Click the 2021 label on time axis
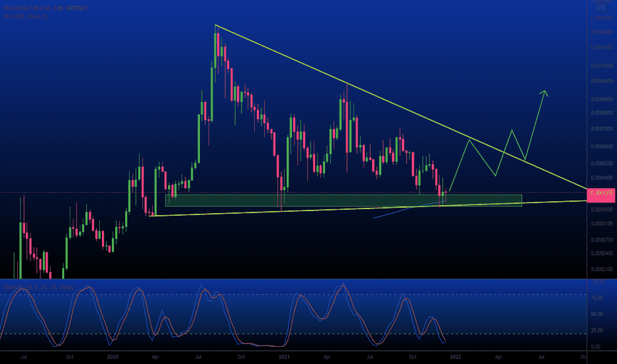 (284, 357)
